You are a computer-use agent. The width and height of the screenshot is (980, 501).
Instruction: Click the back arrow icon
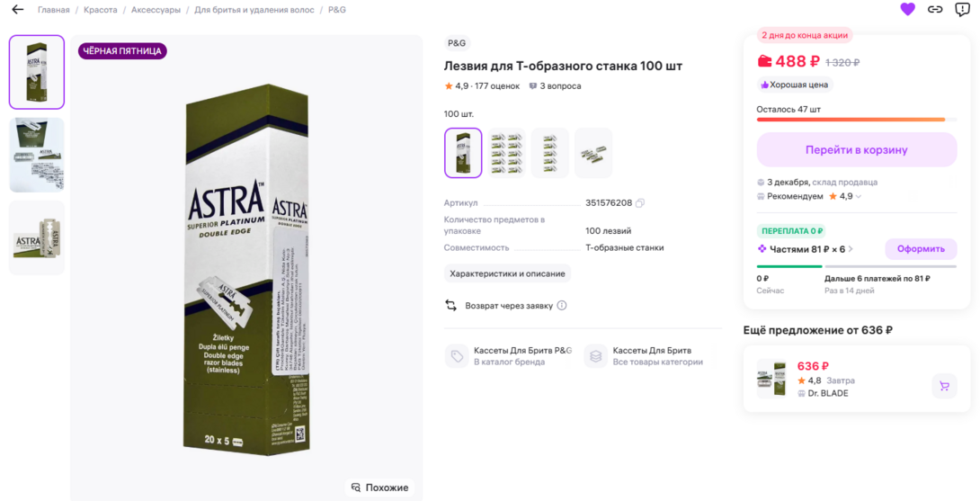[x=17, y=10]
